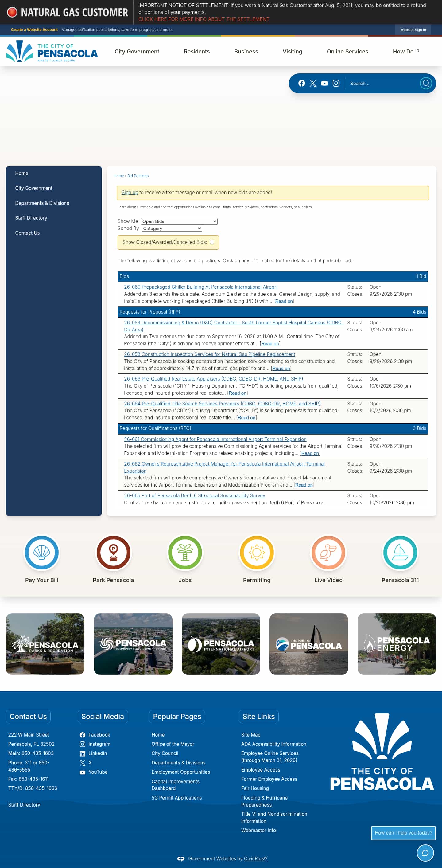The image size is (442, 868).
Task: Click footer Office of the Mayor link
Action: click(x=173, y=744)
